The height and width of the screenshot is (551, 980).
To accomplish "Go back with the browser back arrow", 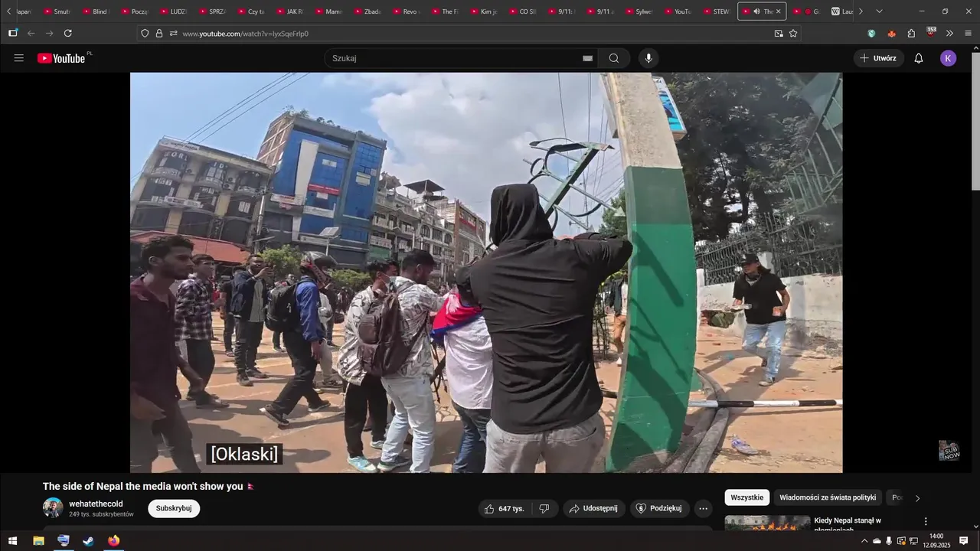I will (31, 33).
